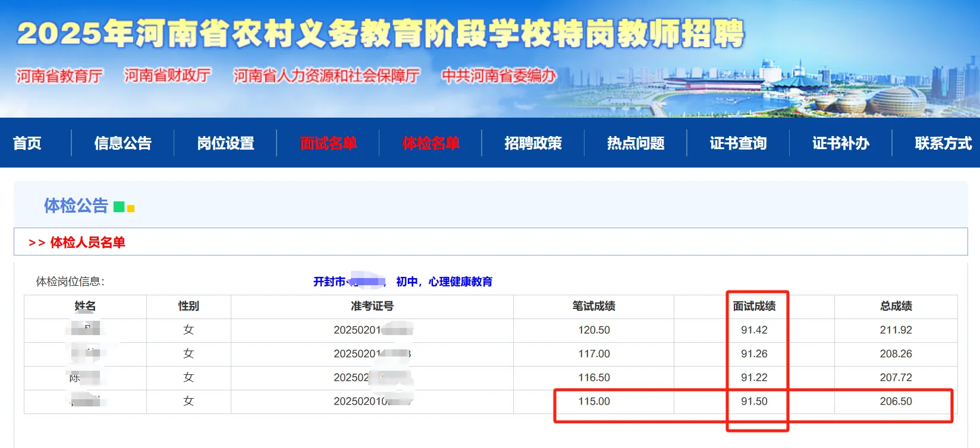Click 河南省教育厅 in the banner

click(59, 76)
